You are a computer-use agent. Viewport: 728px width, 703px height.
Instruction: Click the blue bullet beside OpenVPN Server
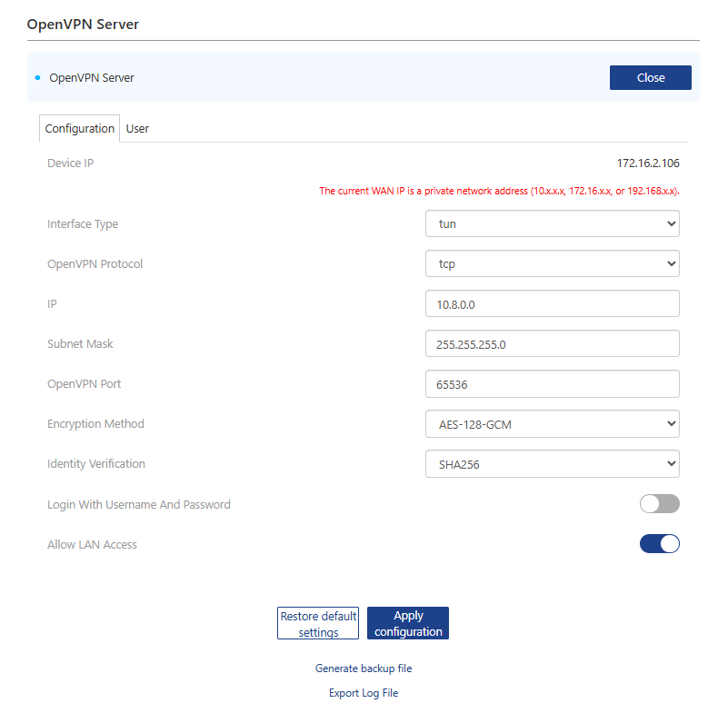coord(37,78)
